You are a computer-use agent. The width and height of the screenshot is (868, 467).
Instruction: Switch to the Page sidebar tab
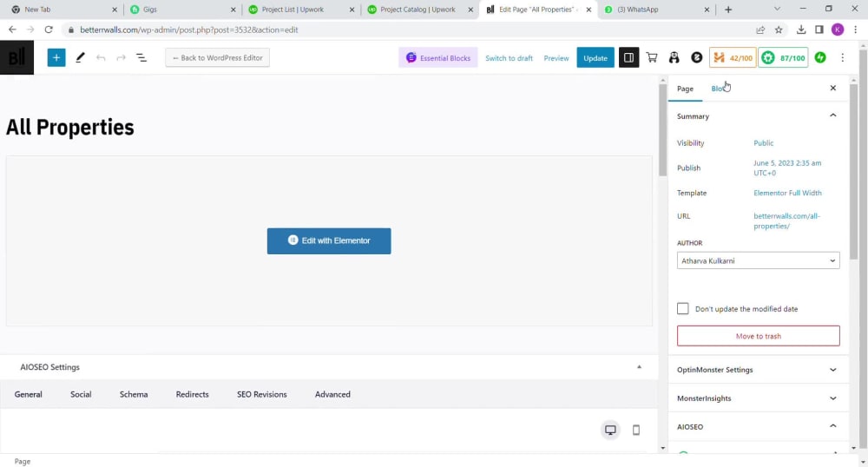click(685, 89)
